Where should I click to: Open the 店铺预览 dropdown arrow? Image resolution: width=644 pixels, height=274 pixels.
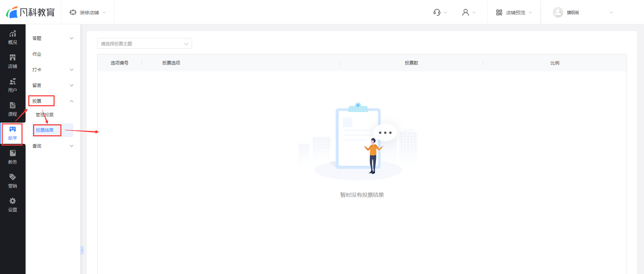tap(530, 13)
